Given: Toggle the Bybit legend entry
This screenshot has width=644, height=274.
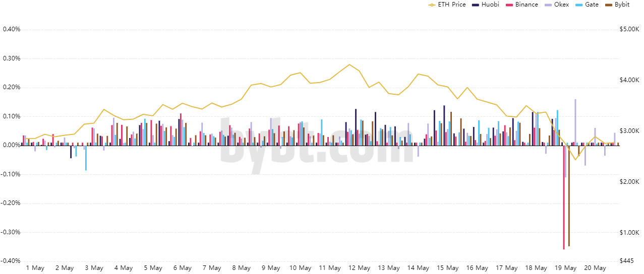Looking at the screenshot, I should pos(617,5).
